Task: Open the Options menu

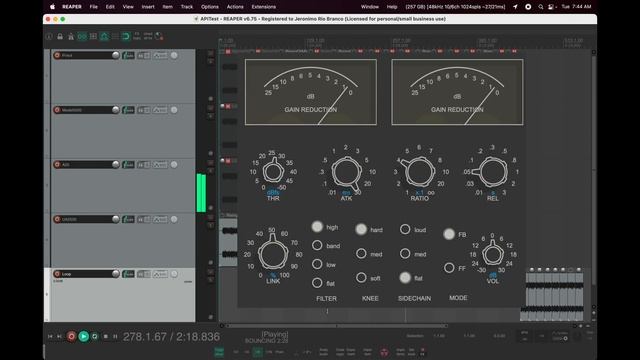Action: coord(210,7)
